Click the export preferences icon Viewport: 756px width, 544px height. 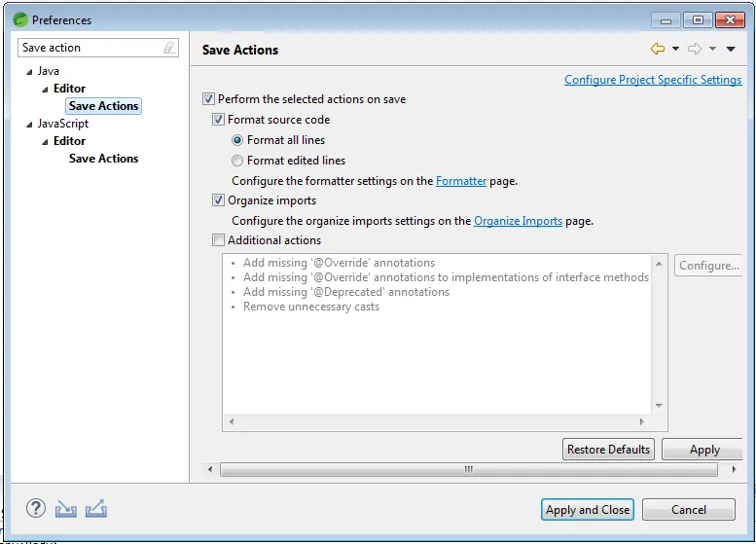95,508
